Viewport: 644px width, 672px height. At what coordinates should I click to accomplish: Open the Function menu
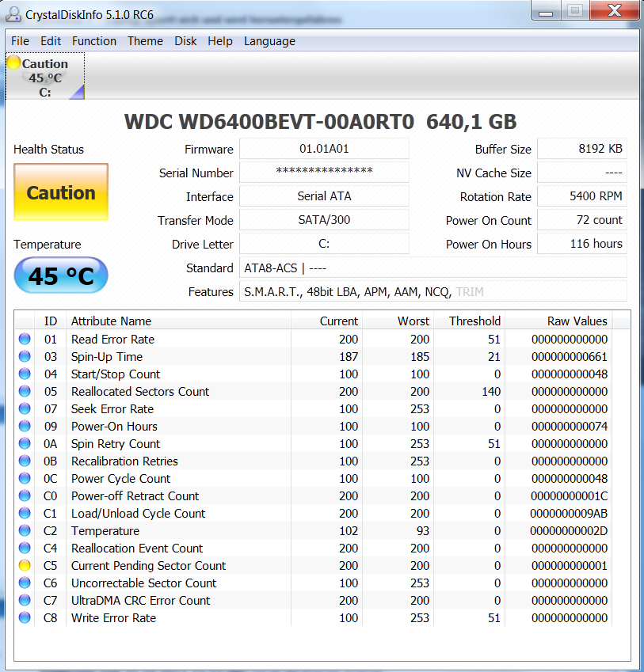click(94, 41)
